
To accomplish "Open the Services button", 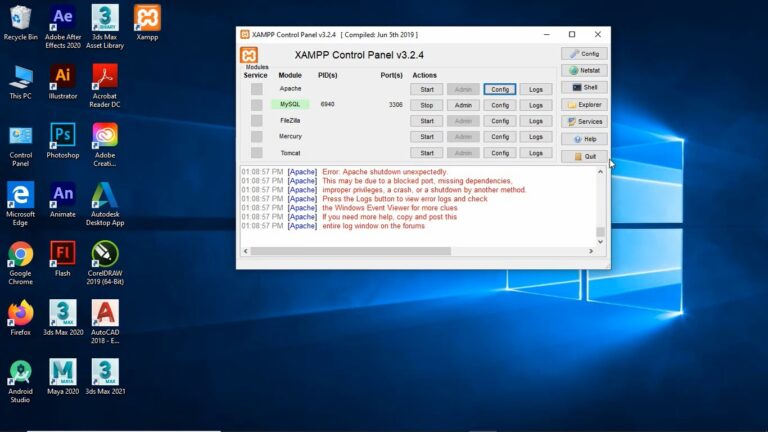I will coord(584,121).
